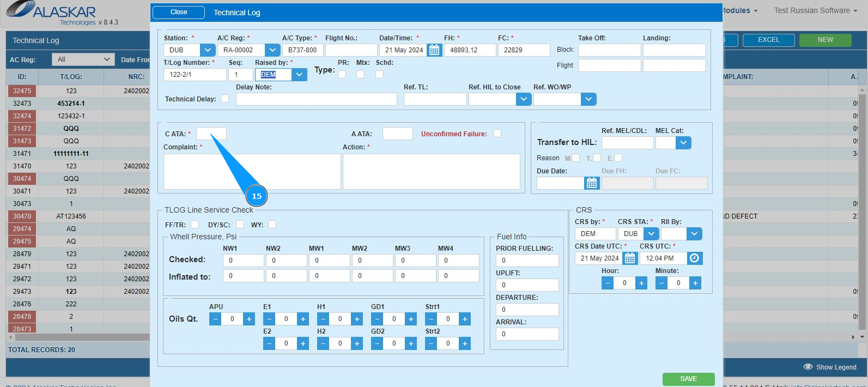Show the Legend
868x387 pixels.
(x=830, y=367)
